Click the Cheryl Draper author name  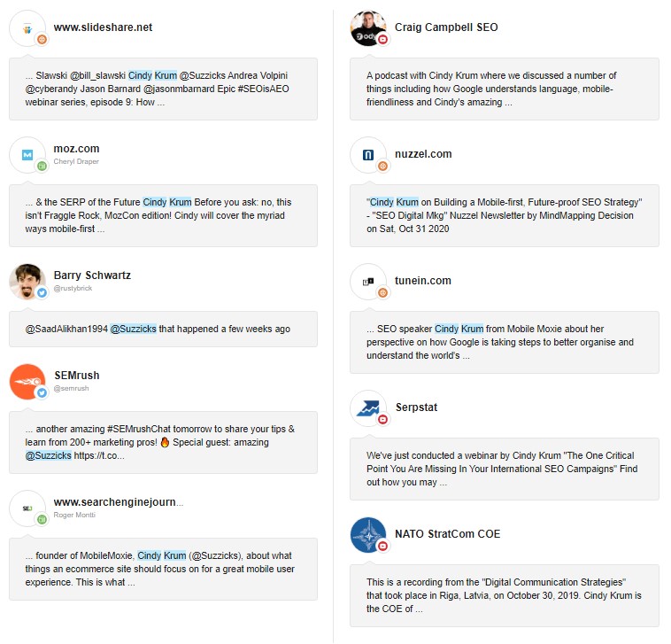point(76,161)
